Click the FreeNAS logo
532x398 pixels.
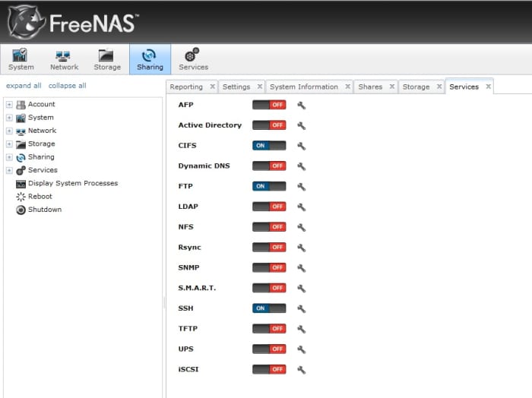point(73,22)
